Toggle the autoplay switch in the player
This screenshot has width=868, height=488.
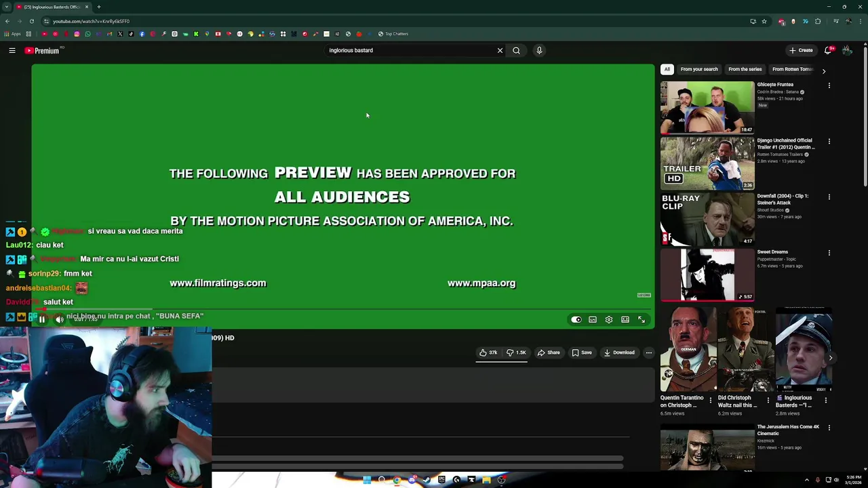tap(576, 319)
